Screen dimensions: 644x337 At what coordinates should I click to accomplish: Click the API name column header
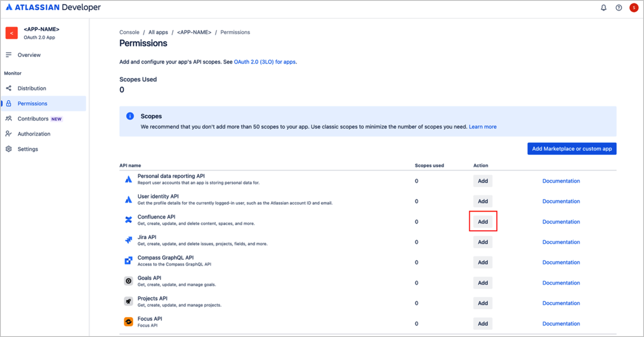[130, 165]
